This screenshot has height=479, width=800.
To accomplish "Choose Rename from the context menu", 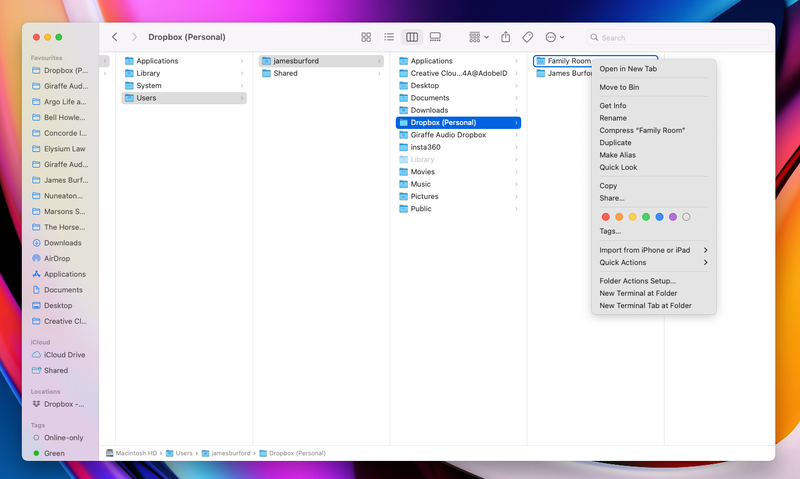I will [613, 118].
